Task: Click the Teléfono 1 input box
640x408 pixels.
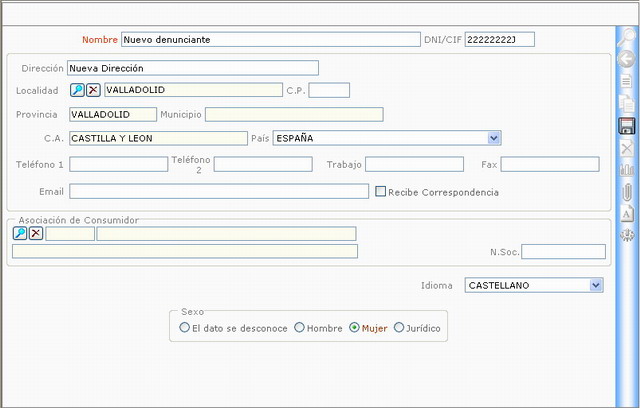Action: pos(118,164)
